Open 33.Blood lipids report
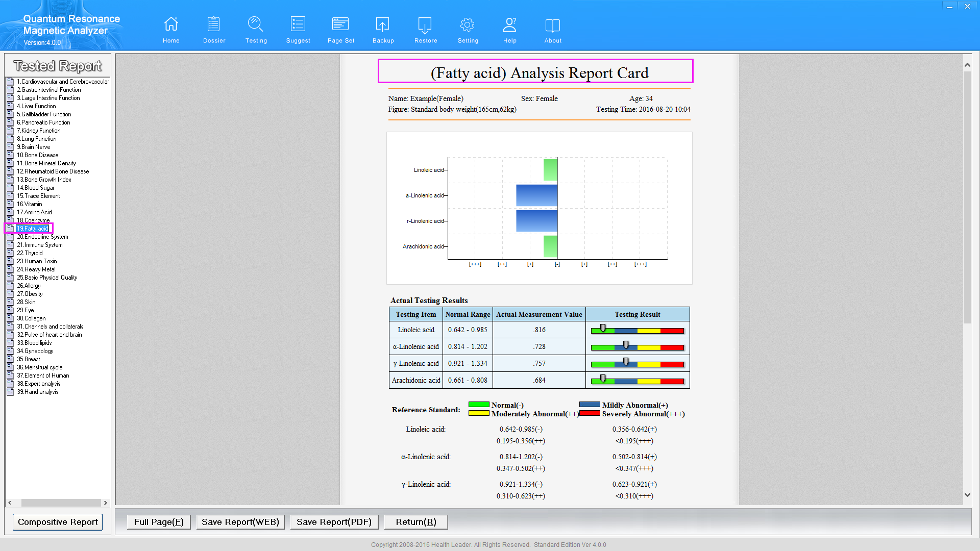980x551 pixels. click(x=34, y=343)
